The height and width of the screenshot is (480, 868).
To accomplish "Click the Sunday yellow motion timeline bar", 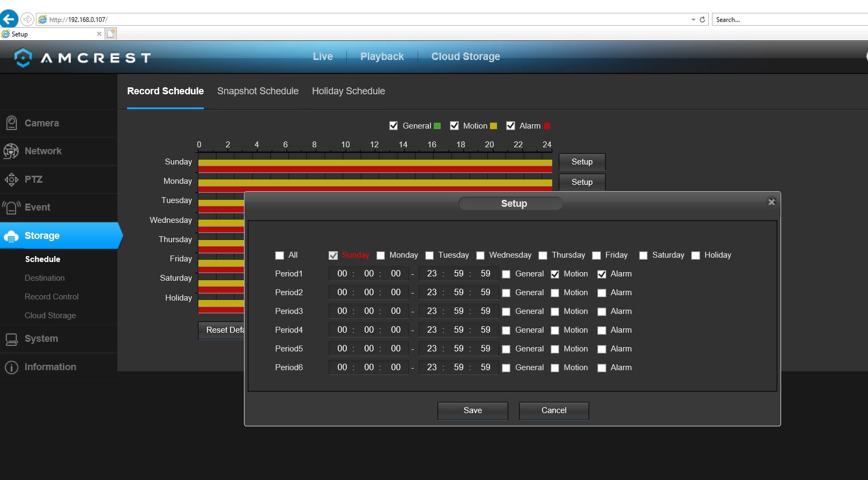I will click(x=375, y=163).
